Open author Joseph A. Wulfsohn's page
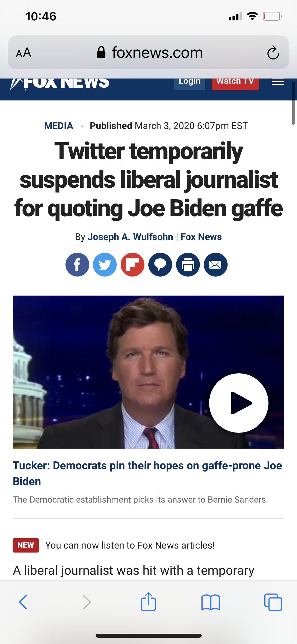This screenshot has height=644, width=297. coord(130,237)
